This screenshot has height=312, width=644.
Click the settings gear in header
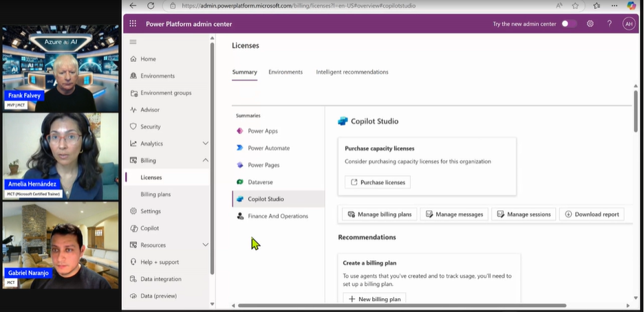click(x=590, y=23)
